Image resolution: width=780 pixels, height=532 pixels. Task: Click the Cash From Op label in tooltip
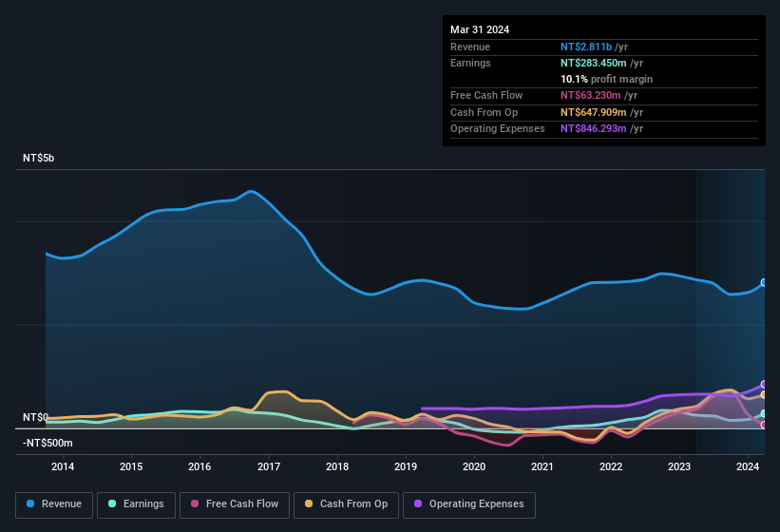(484, 112)
